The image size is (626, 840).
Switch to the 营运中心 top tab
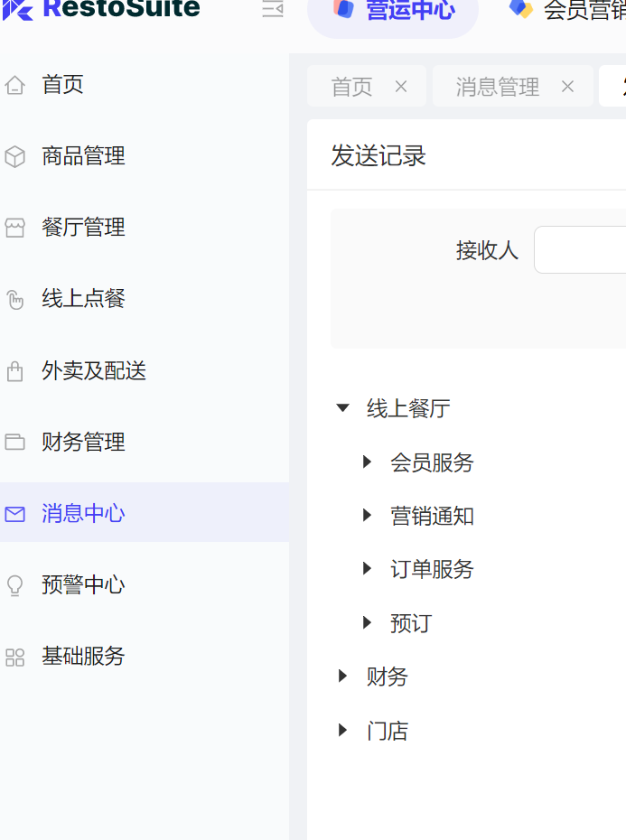click(x=393, y=11)
